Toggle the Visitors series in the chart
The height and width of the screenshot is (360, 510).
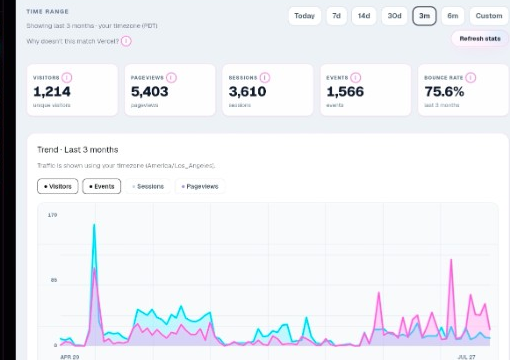click(x=58, y=186)
